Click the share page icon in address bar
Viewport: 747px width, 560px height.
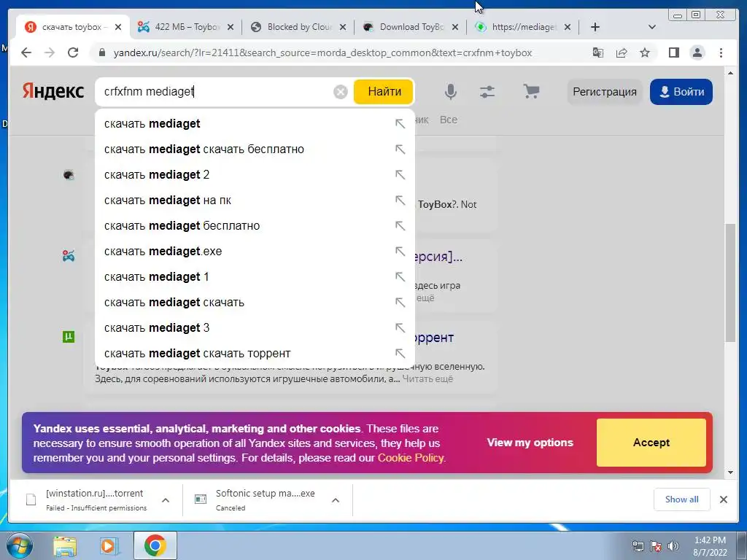(622, 52)
